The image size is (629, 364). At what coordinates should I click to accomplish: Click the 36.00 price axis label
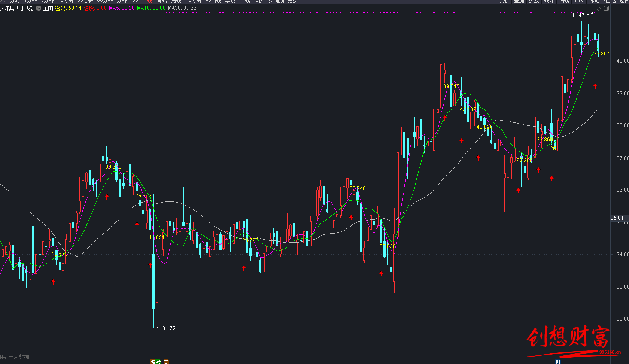click(623, 190)
